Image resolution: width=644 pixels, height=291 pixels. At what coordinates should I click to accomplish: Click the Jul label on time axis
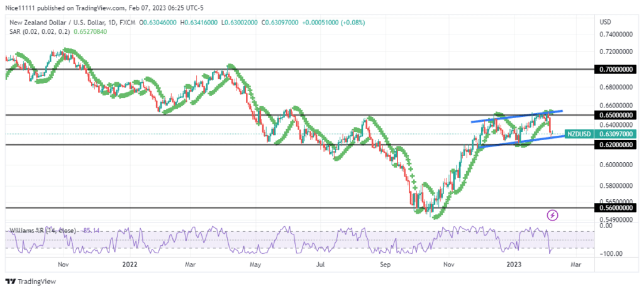click(x=321, y=265)
